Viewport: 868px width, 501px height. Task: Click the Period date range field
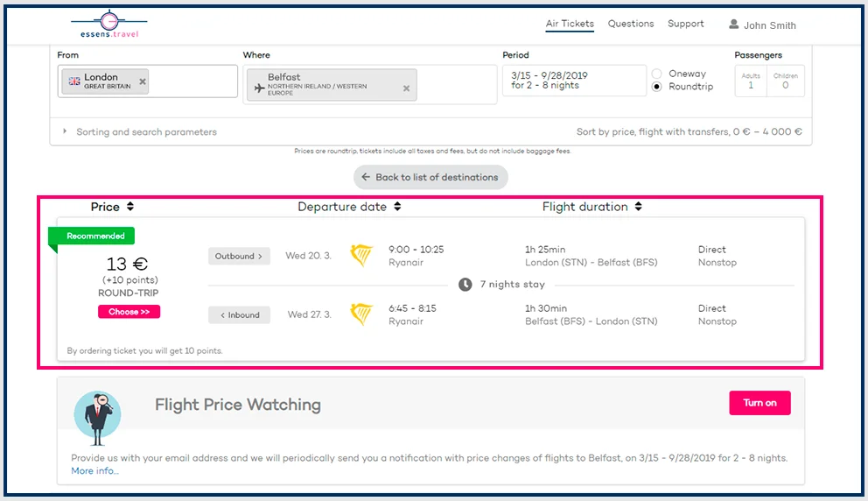click(x=574, y=80)
